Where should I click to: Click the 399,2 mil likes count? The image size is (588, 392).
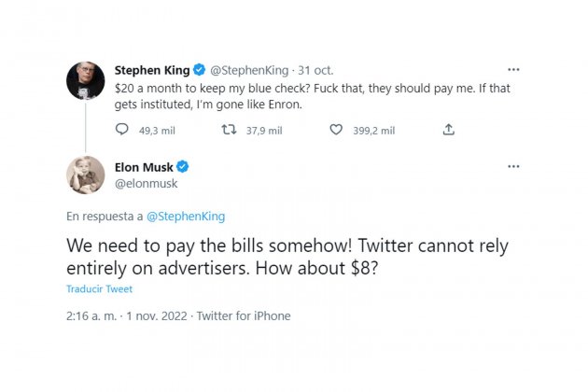pyautogui.click(x=374, y=131)
